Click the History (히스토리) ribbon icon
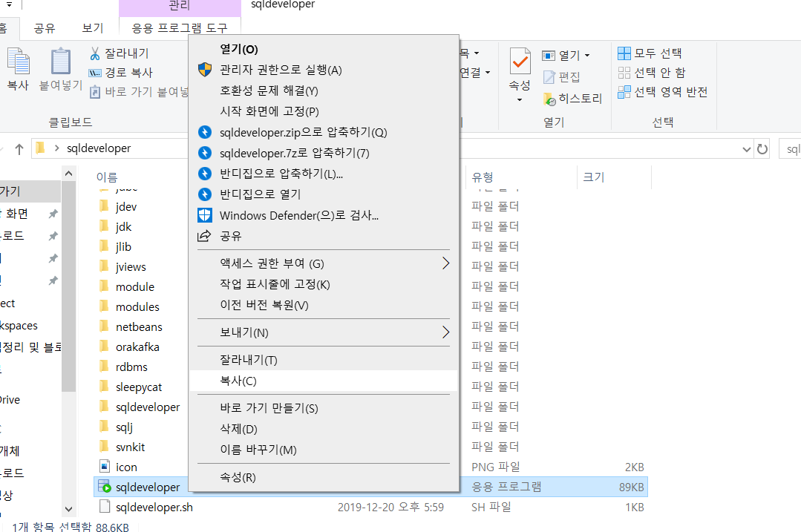801x532 pixels. click(549, 99)
